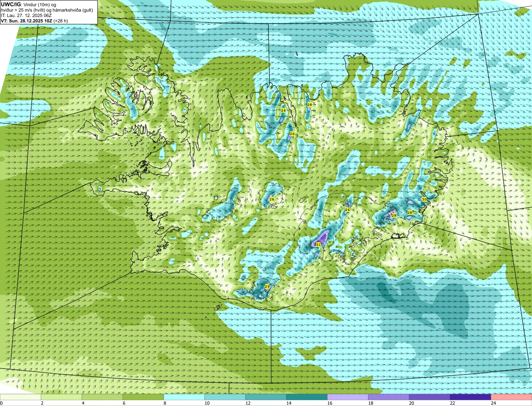Click the 22–24 m/s deep indigo legend segment
Screen dimensions: 532x406
[x=471, y=397]
